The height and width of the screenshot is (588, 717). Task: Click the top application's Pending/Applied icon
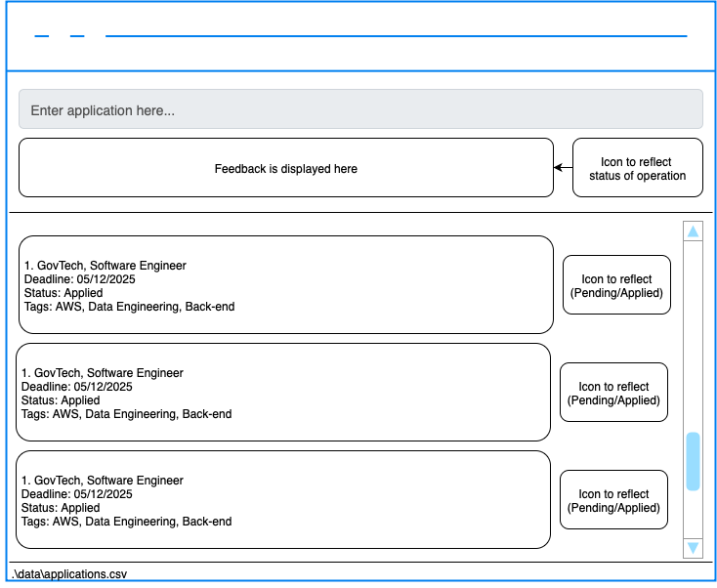616,285
